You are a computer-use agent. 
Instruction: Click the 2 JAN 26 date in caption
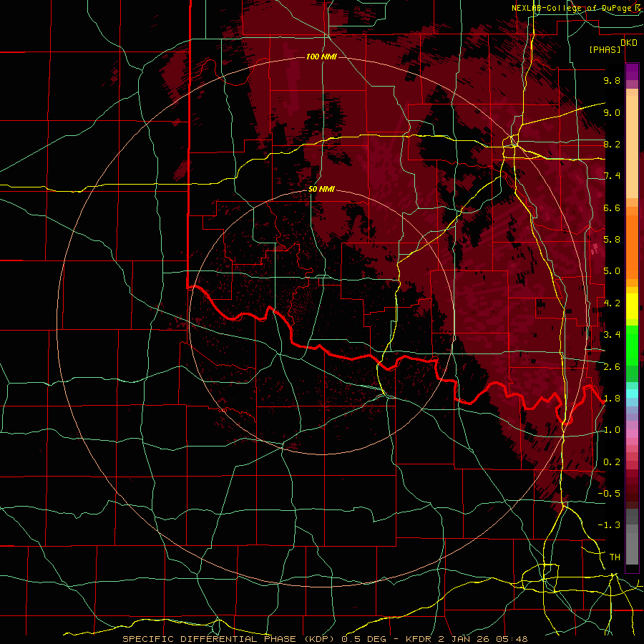pos(465,639)
